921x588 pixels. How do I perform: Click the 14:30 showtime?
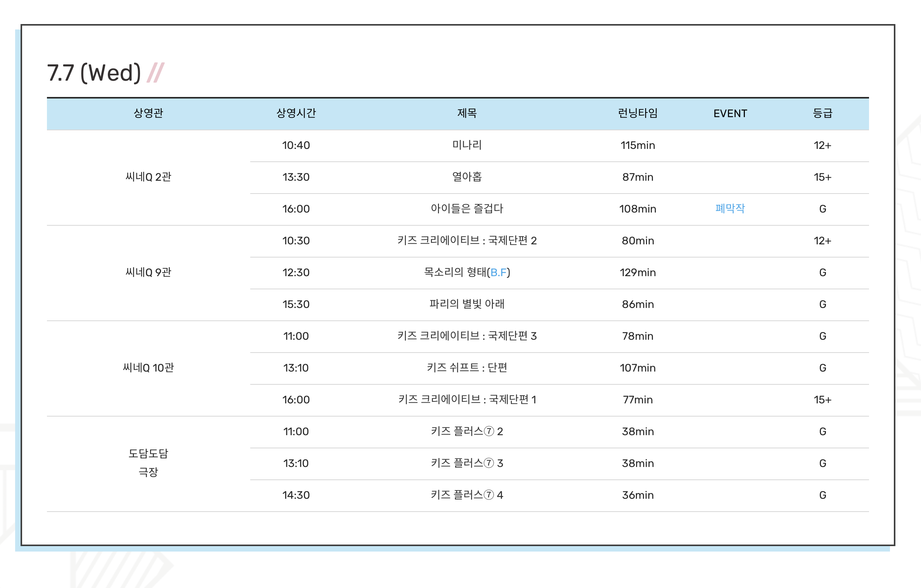296,495
